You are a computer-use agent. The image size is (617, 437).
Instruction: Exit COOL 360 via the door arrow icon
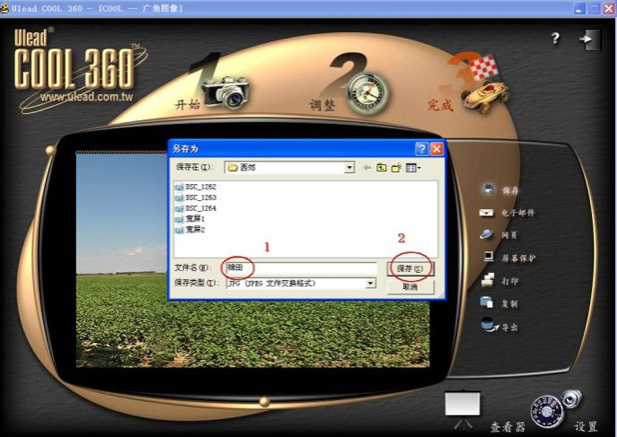click(589, 39)
